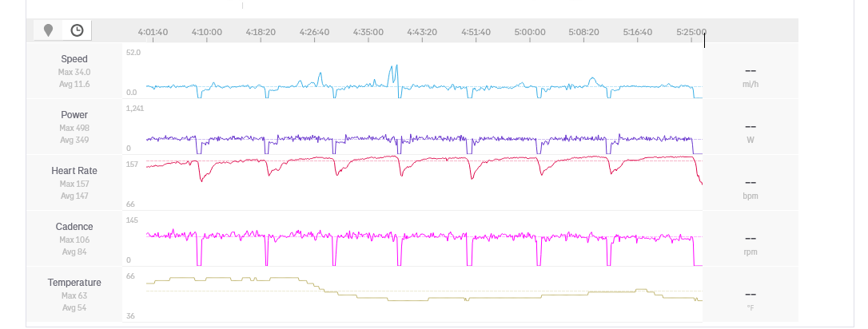Click the 145 cadence axis maximum
Viewport: 868px width, 329px height.
click(x=132, y=220)
